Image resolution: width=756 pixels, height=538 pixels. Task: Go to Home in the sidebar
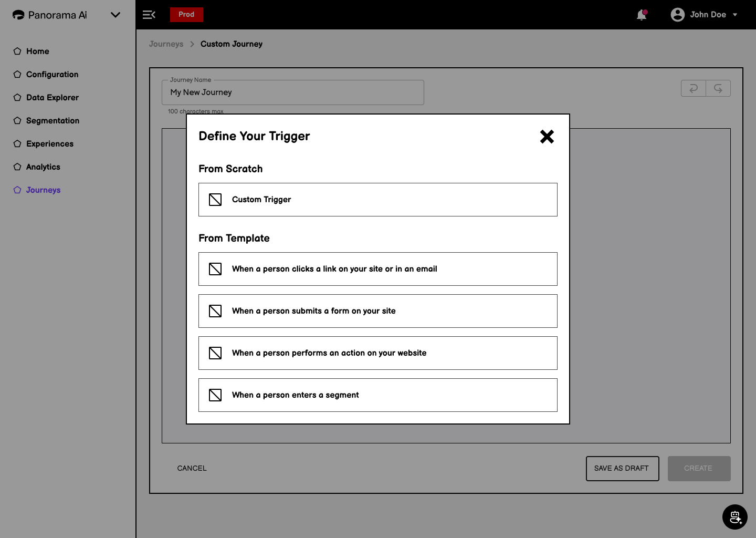coord(38,51)
